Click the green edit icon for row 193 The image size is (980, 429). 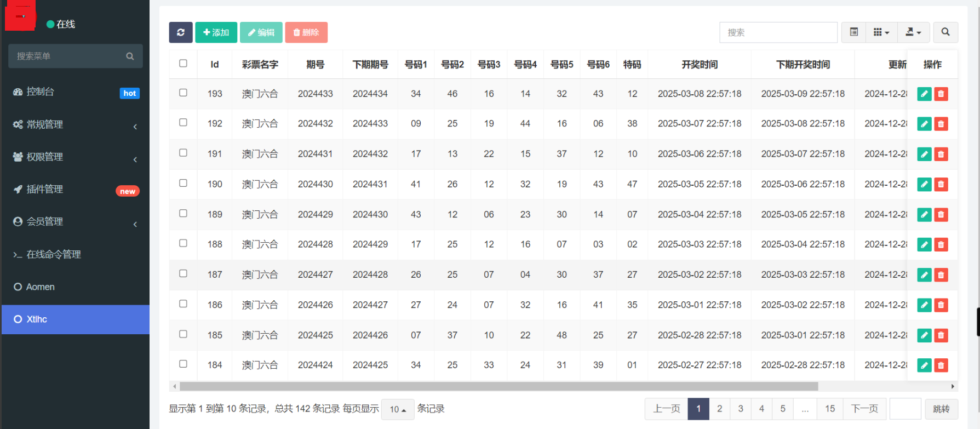[x=924, y=94]
